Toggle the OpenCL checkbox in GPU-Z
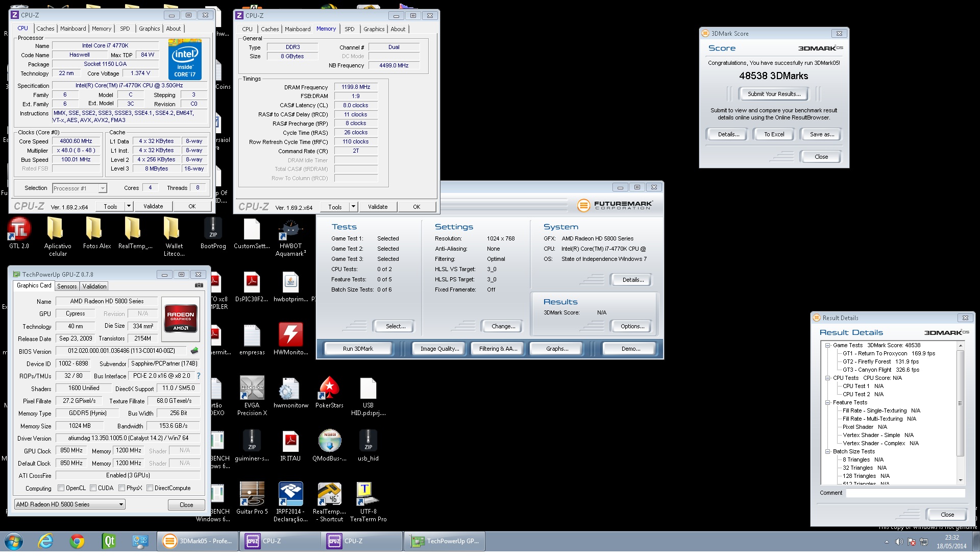The width and height of the screenshot is (980, 557). [x=61, y=489]
